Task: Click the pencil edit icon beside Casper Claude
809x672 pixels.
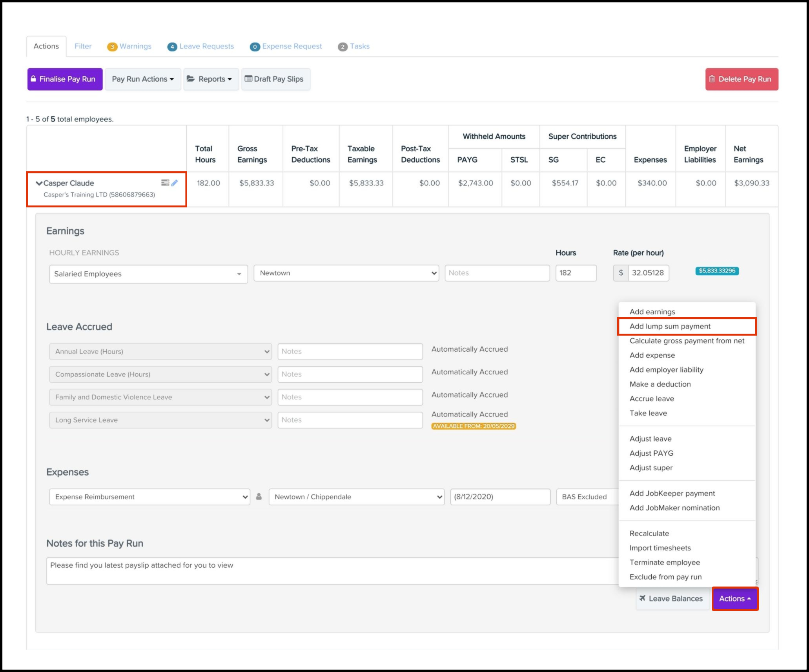Action: [175, 183]
